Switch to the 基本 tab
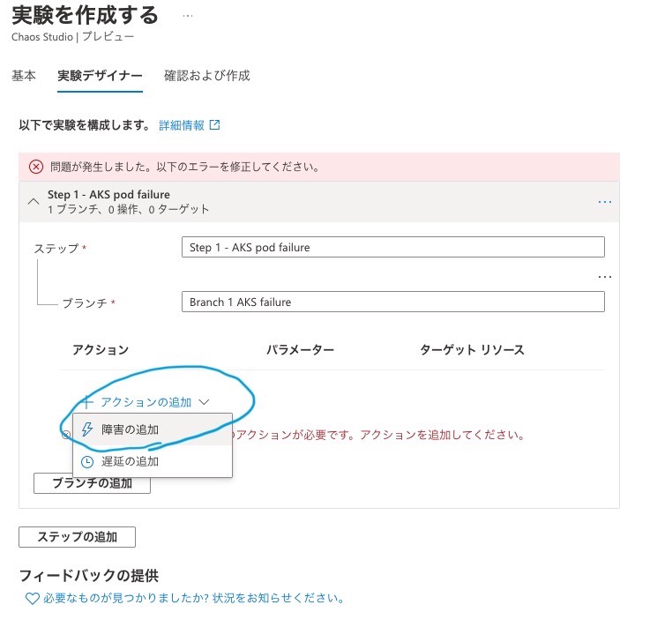672x642 pixels. 24,76
